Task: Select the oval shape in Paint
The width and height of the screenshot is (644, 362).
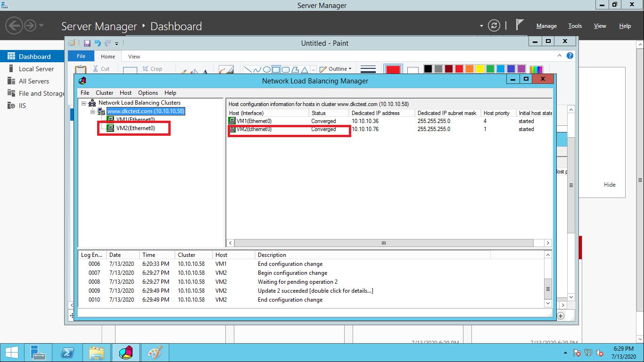Action: pyautogui.click(x=267, y=69)
